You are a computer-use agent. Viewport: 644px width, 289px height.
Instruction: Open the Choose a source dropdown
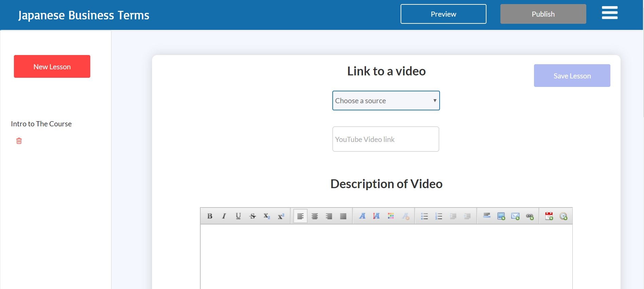[386, 101]
